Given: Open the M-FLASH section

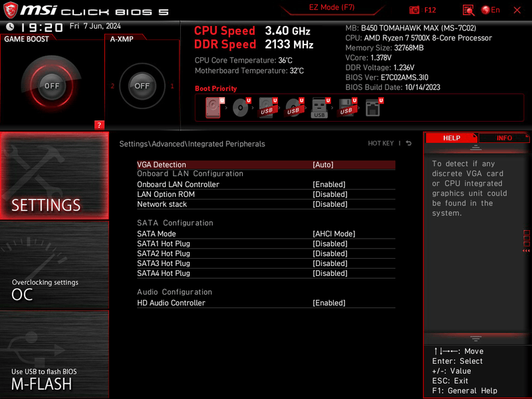Looking at the screenshot, I should click(x=55, y=354).
